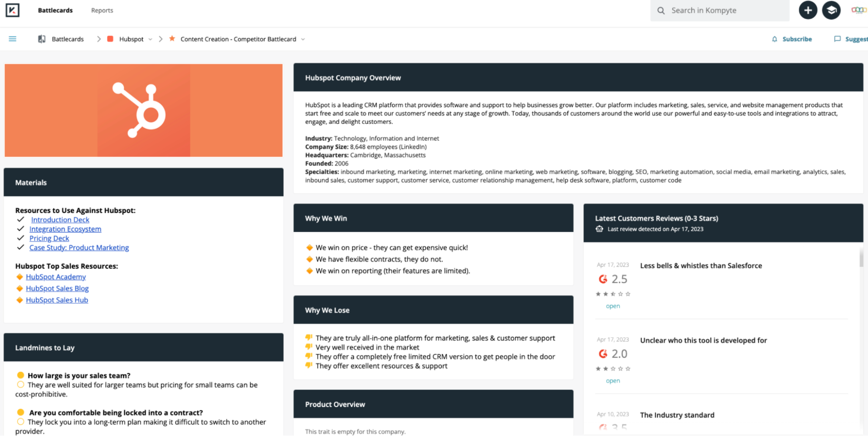This screenshot has width=868, height=436.
Task: Click They offer excellent resources & support text
Action: [x=381, y=366]
